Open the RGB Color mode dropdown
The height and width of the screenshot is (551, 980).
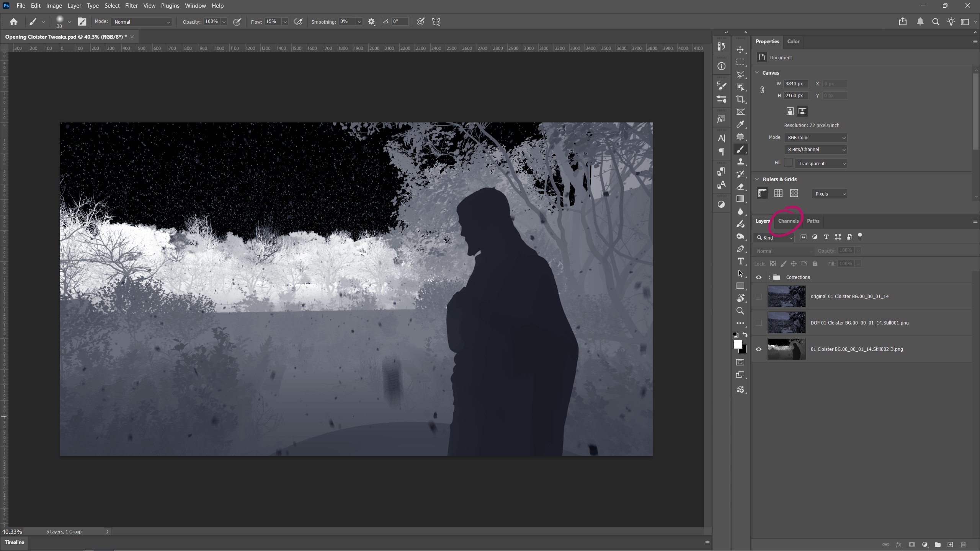pos(815,138)
